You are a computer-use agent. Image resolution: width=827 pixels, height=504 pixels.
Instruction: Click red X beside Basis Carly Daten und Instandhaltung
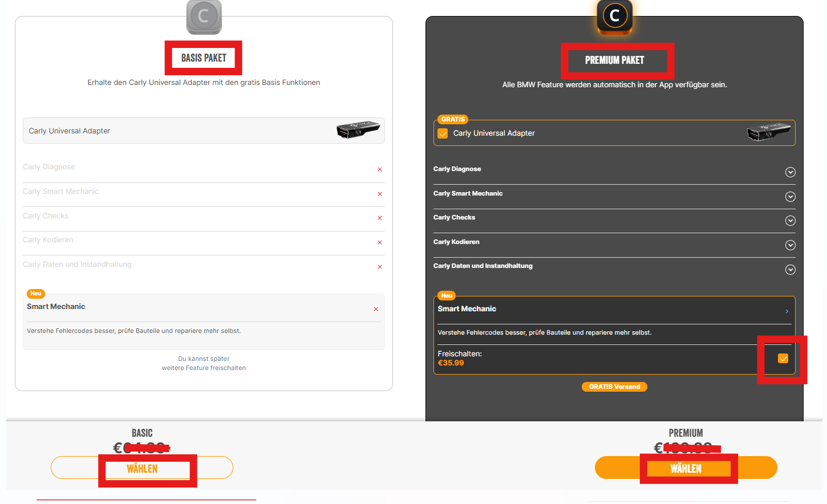(x=380, y=267)
